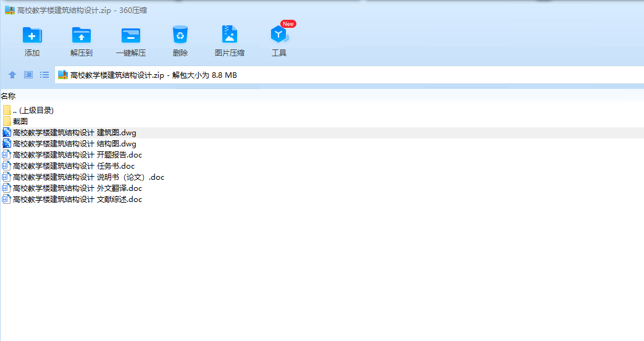Image resolution: width=644 pixels, height=341 pixels.
Task: Select file 高校教学楼建筑结构设计 结构图.dwg
Action: [x=74, y=143]
